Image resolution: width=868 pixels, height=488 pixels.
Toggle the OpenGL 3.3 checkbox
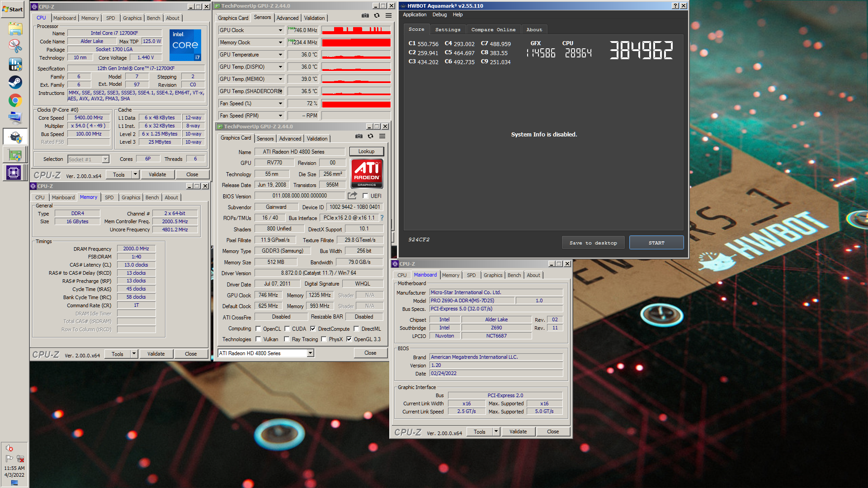(x=349, y=339)
